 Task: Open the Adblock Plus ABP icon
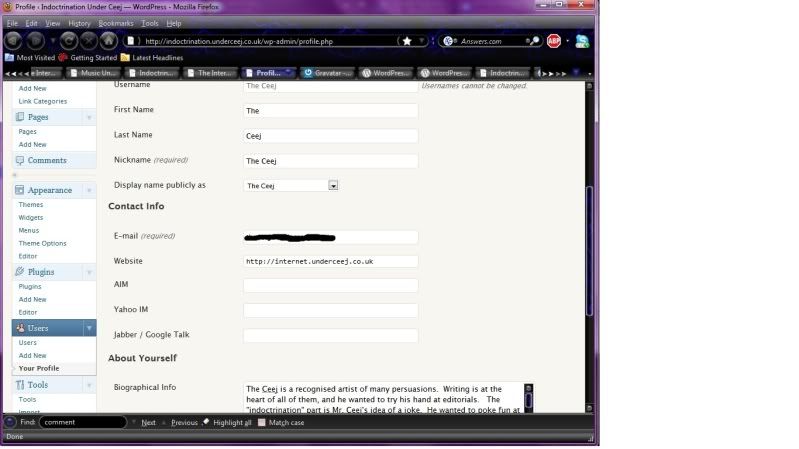coord(554,41)
